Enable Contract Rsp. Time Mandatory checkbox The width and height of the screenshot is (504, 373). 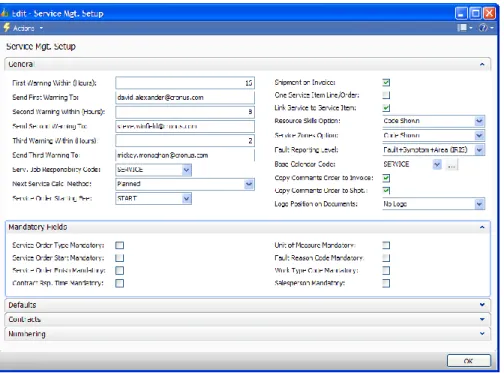point(119,283)
